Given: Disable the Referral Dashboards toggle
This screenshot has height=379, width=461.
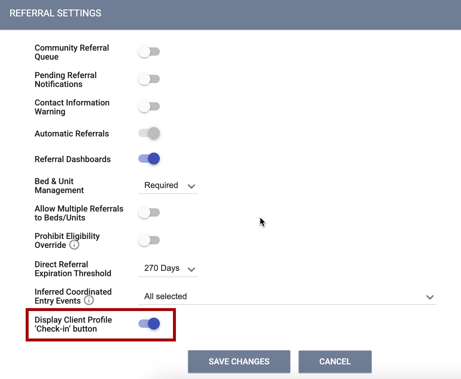Looking at the screenshot, I should (x=149, y=159).
